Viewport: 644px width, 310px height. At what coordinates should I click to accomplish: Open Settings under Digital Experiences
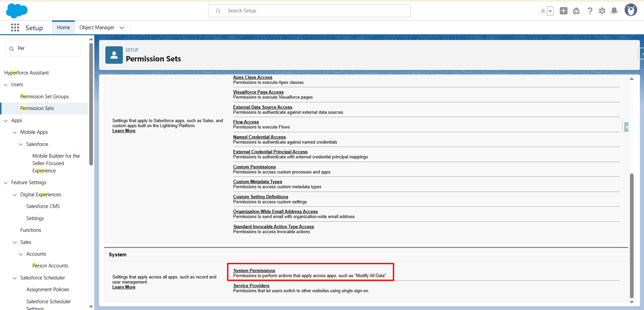point(35,218)
